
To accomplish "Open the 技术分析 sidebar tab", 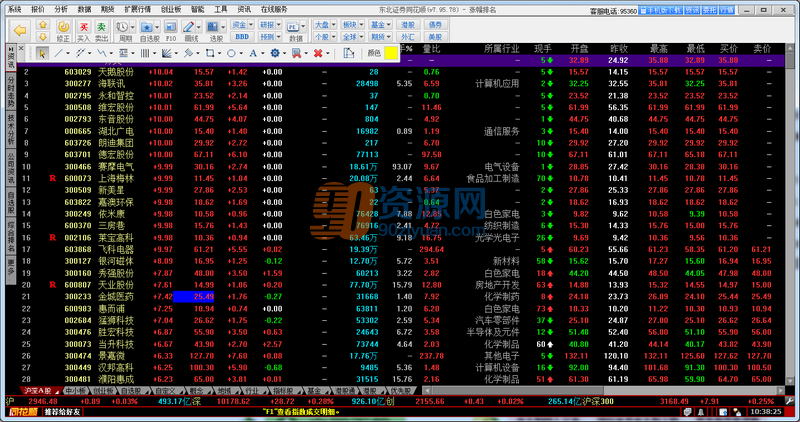I will (x=11, y=130).
